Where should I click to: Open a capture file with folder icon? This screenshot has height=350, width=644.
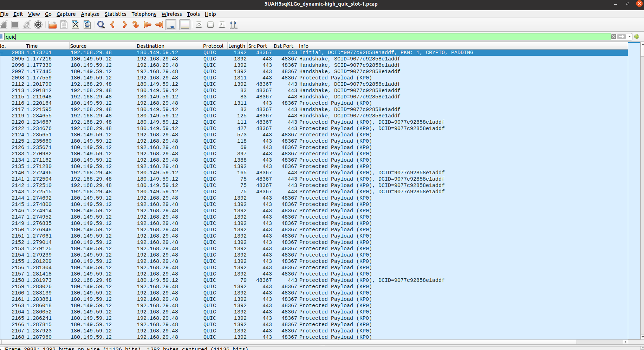tap(52, 25)
